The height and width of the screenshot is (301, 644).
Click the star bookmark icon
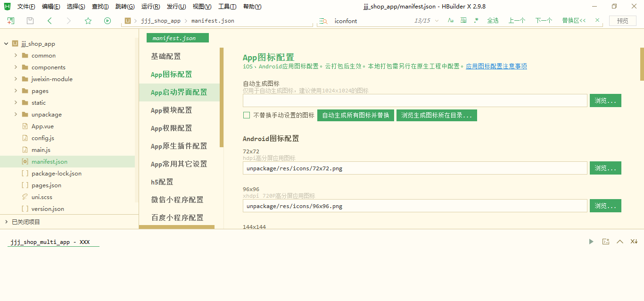pos(88,21)
